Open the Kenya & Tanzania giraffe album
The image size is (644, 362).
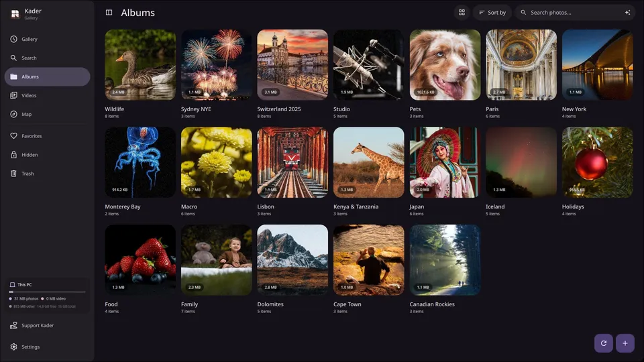pyautogui.click(x=369, y=162)
